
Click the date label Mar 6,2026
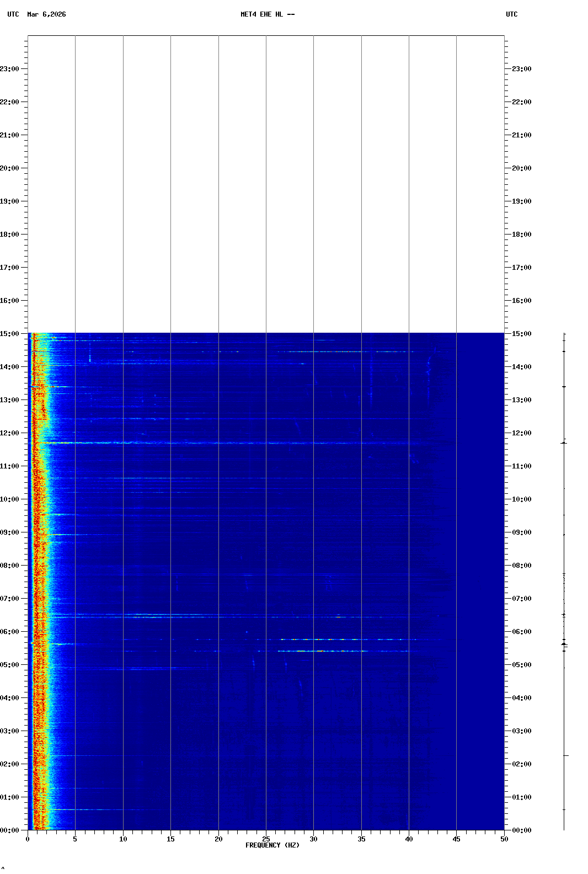(x=46, y=14)
